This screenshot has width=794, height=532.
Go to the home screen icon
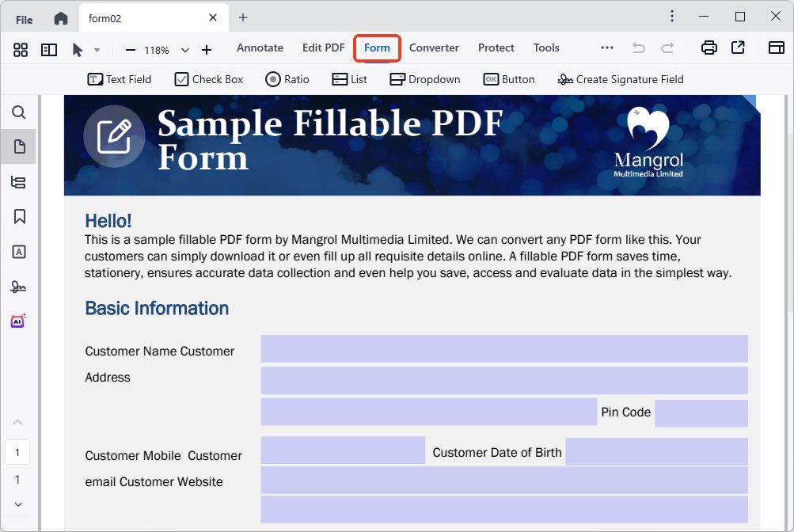click(61, 18)
